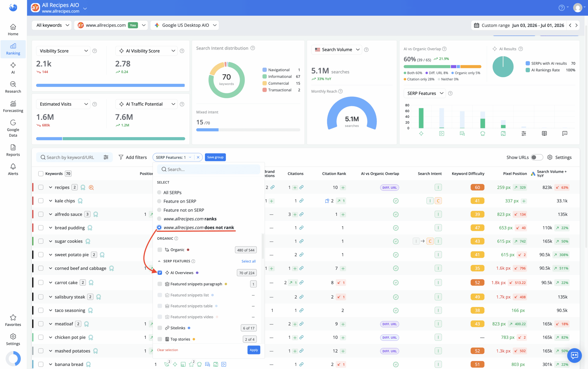Screen dimensions: 588x369
Task: Open the help menu icon in top bar
Action: pos(561,8)
